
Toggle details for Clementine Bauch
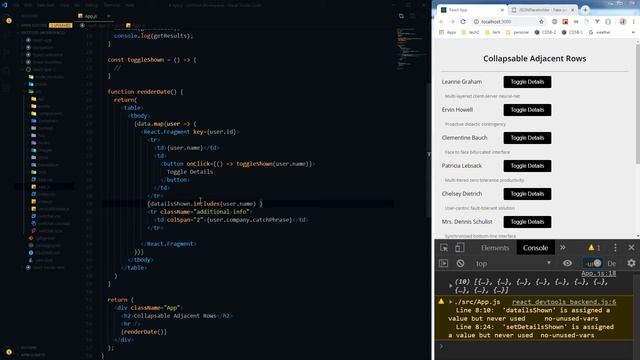point(527,138)
